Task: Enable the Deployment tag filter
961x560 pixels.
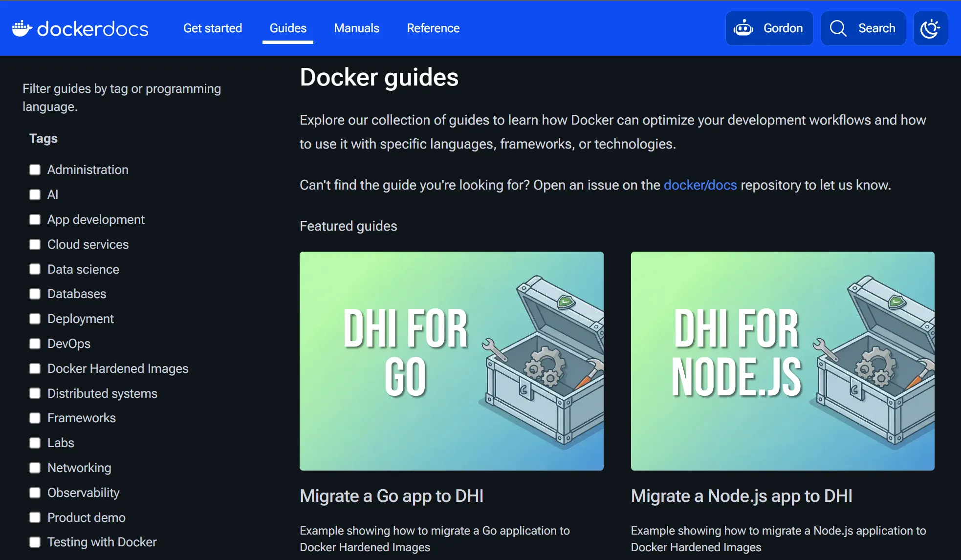Action: (x=35, y=319)
